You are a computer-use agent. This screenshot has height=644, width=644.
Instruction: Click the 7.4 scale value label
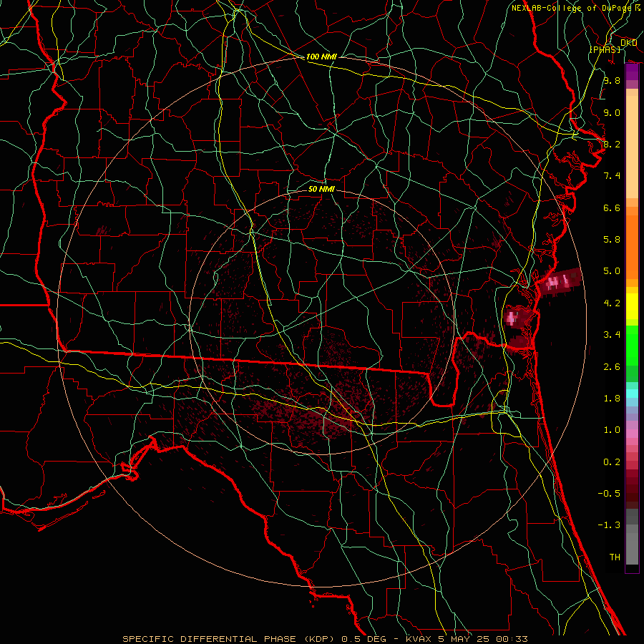[612, 176]
